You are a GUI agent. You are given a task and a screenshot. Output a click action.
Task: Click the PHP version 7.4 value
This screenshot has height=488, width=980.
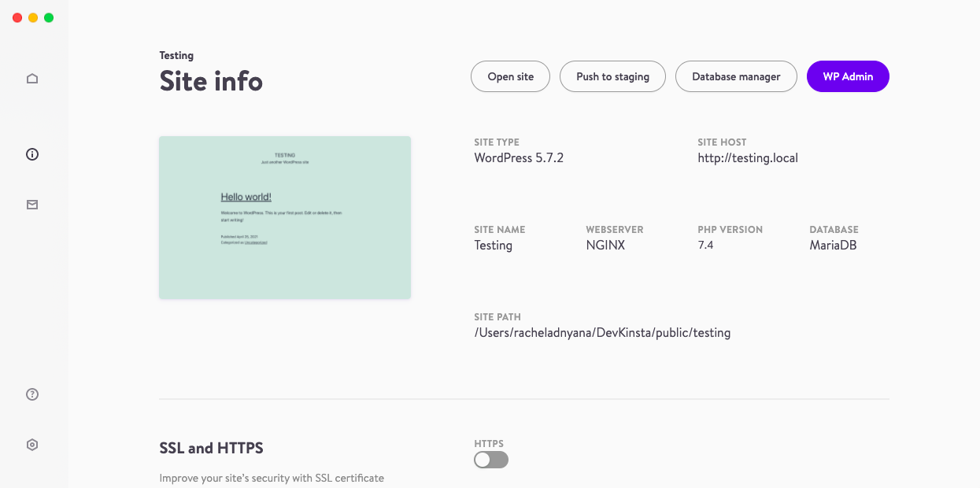(705, 246)
